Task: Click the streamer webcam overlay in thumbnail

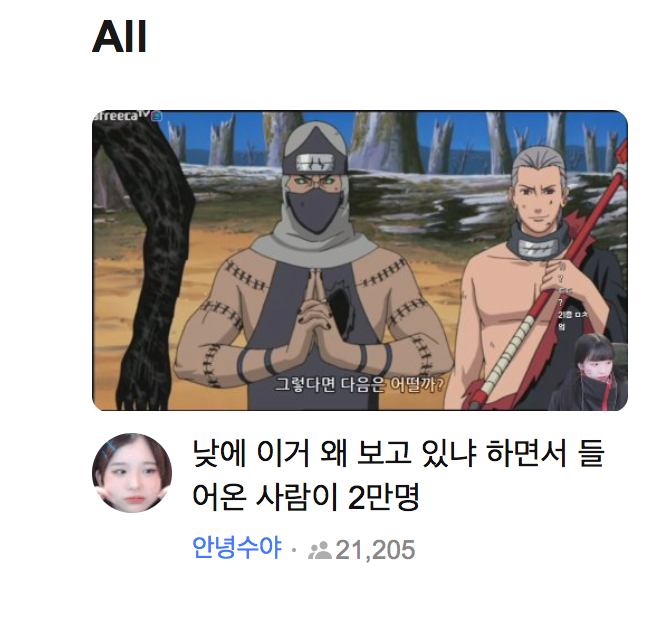Action: [589, 372]
